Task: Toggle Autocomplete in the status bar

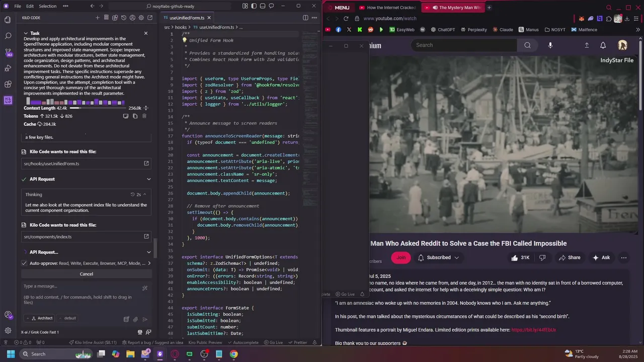Action: (x=243, y=342)
